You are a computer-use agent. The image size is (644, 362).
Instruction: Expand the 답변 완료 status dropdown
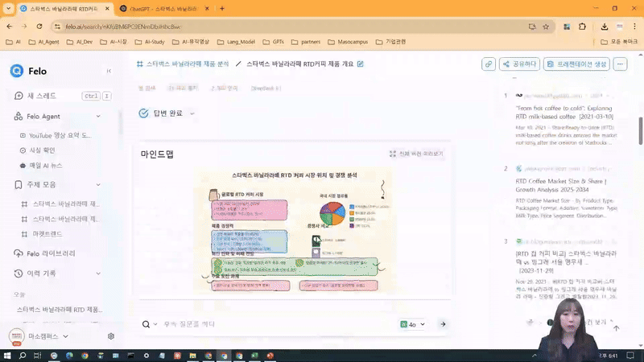coord(192,113)
